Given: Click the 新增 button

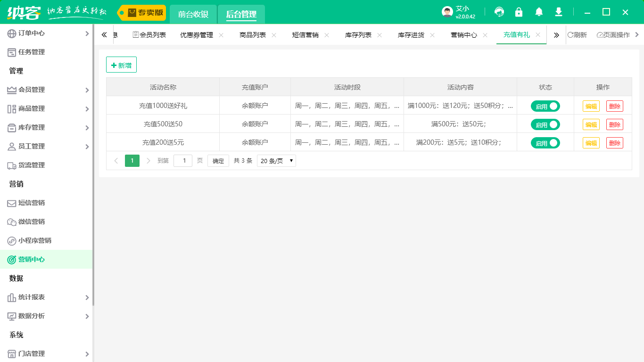Looking at the screenshot, I should pyautogui.click(x=121, y=65).
